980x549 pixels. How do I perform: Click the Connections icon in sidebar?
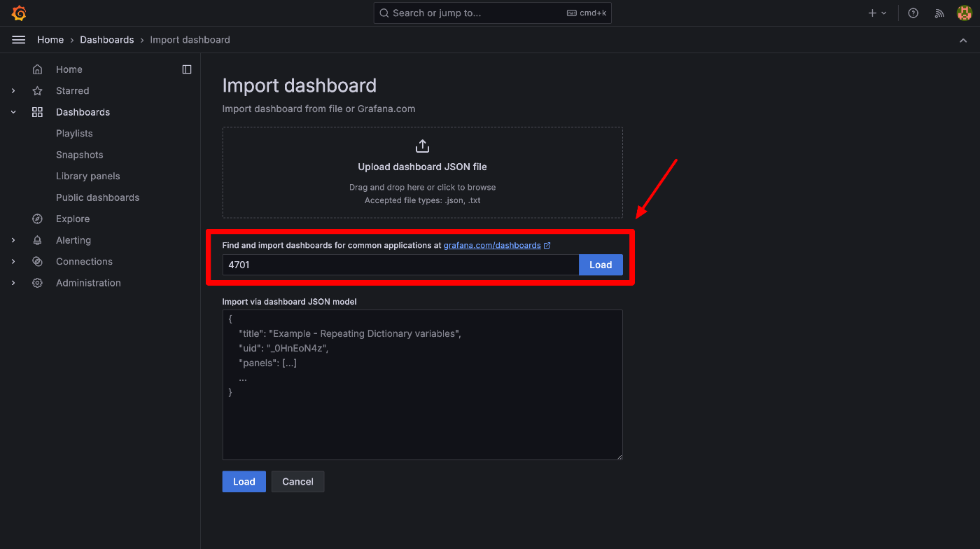(38, 262)
